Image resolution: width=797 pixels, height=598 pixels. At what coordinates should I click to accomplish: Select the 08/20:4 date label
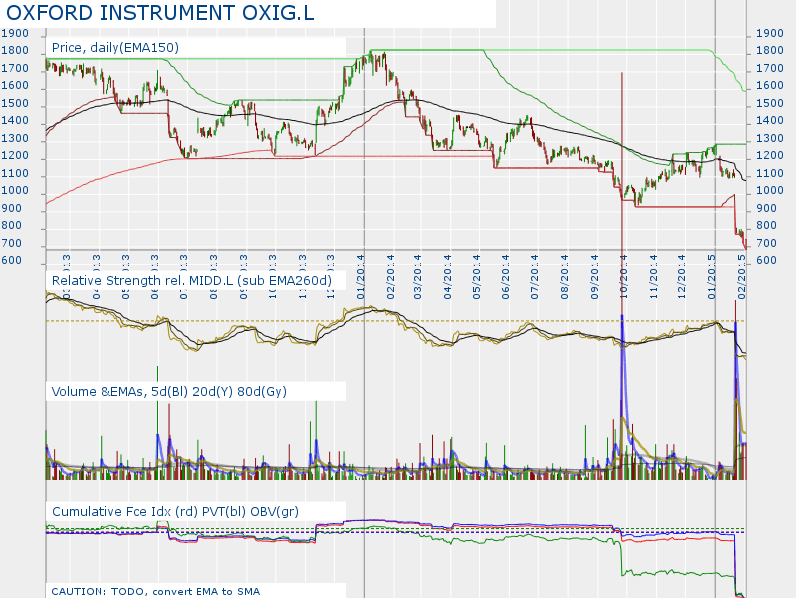click(x=564, y=277)
